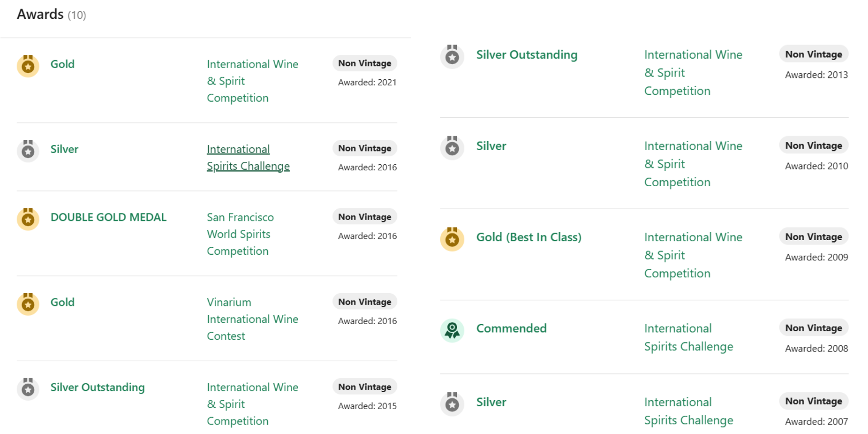Select the Commended award title
The height and width of the screenshot is (434, 868).
(511, 328)
